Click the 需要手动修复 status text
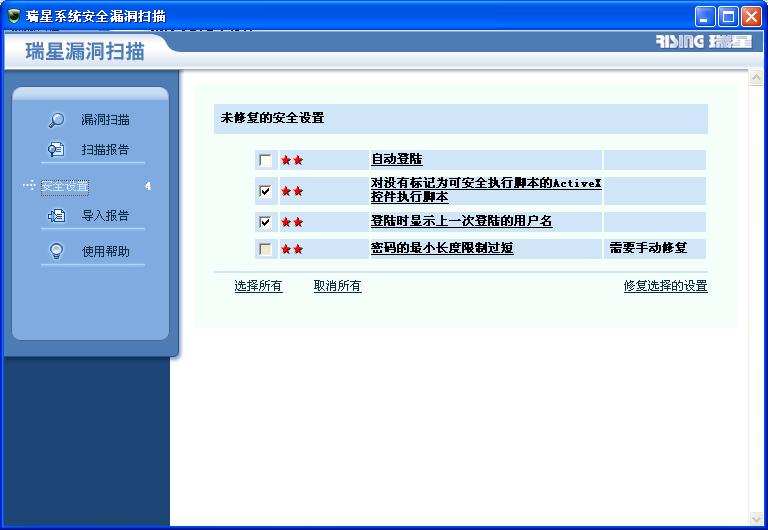The height and width of the screenshot is (530, 768). [x=648, y=248]
